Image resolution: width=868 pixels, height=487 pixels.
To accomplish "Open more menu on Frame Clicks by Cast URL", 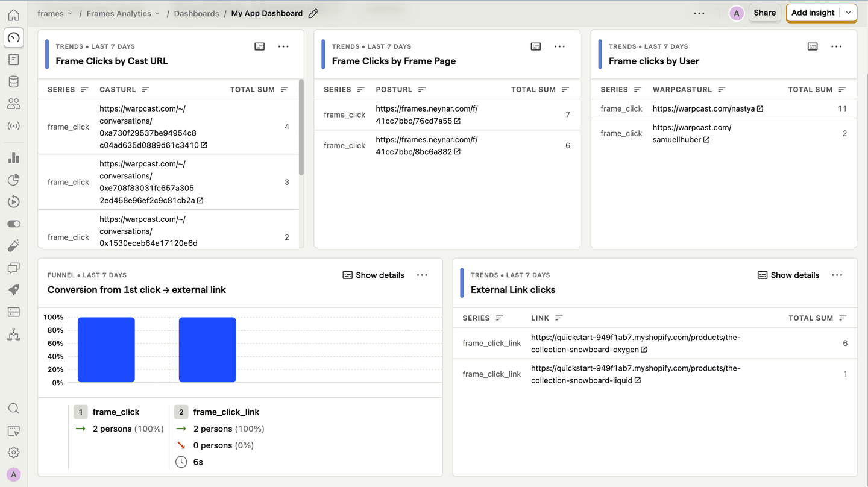I will pyautogui.click(x=283, y=46).
